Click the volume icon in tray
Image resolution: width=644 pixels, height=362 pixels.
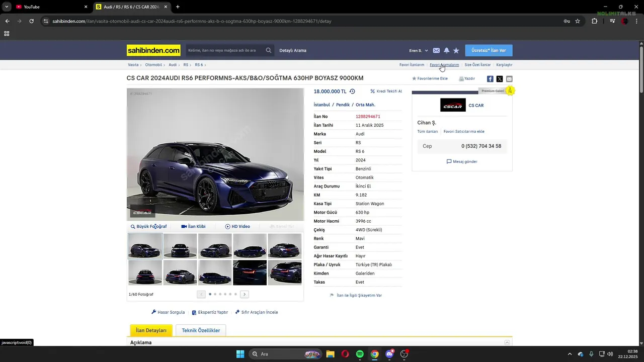click(610, 354)
